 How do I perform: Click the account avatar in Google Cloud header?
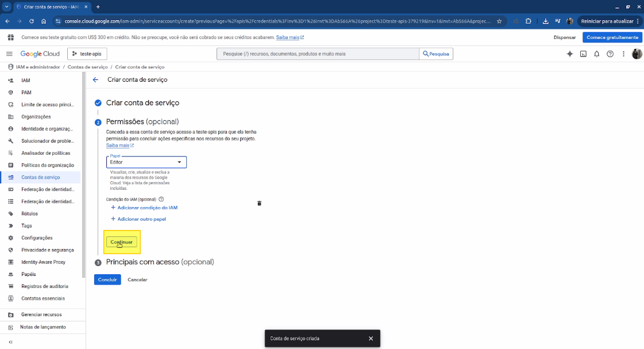637,54
